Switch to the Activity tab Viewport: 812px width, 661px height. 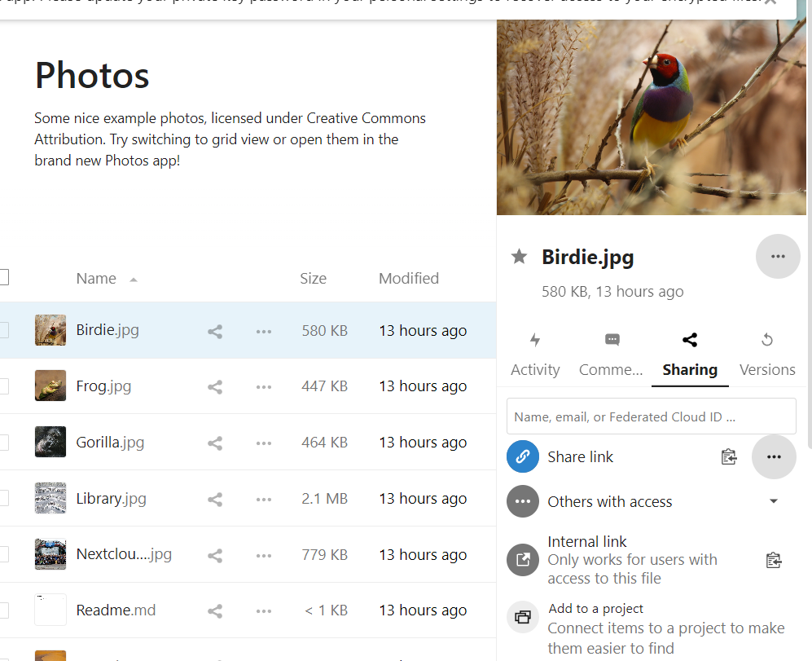[535, 355]
